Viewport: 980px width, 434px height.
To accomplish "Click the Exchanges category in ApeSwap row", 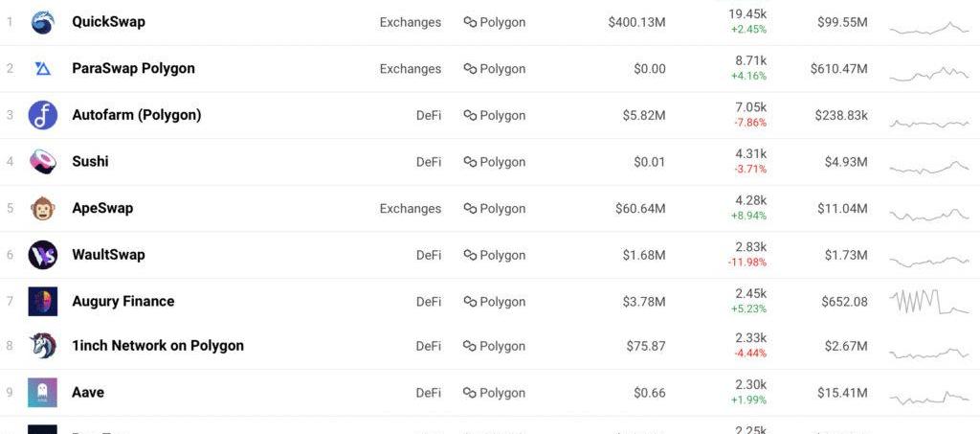I will pos(410,209).
